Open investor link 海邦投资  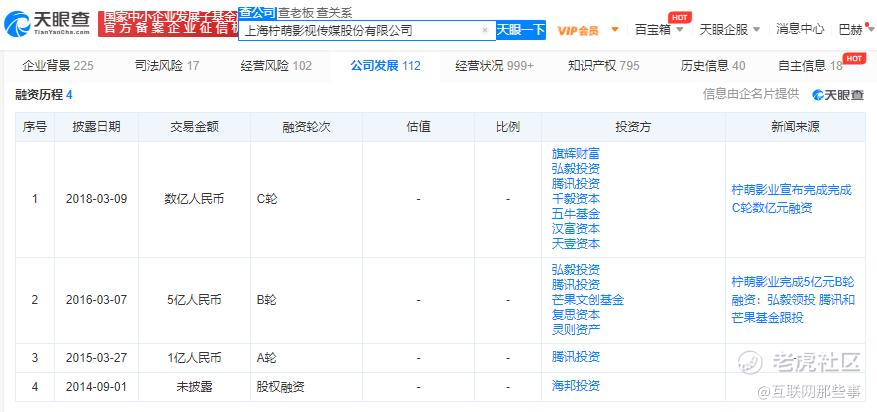click(x=576, y=386)
